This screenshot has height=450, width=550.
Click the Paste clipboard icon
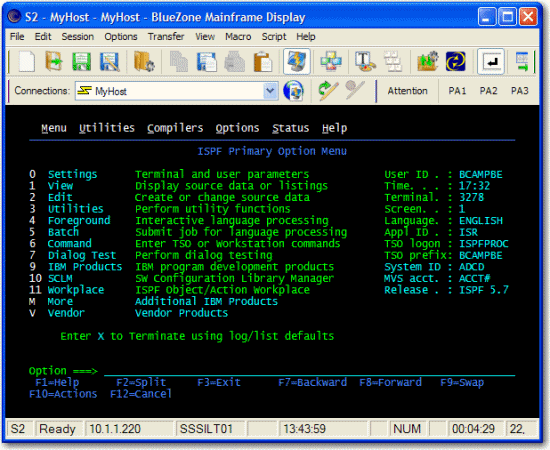(263, 62)
